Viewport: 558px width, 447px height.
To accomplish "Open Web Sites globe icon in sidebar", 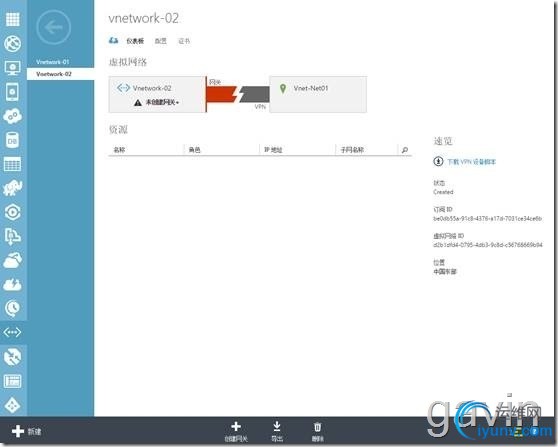I will (12, 44).
